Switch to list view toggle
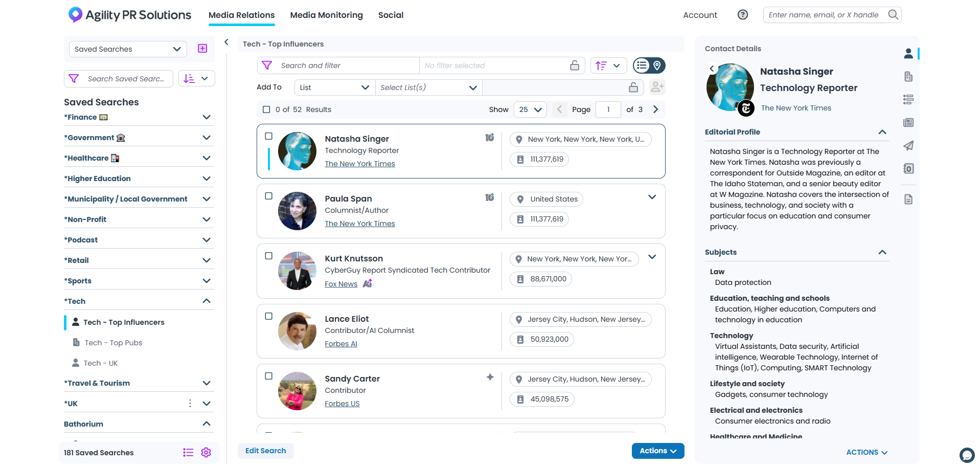The height and width of the screenshot is (467, 980). click(x=642, y=65)
